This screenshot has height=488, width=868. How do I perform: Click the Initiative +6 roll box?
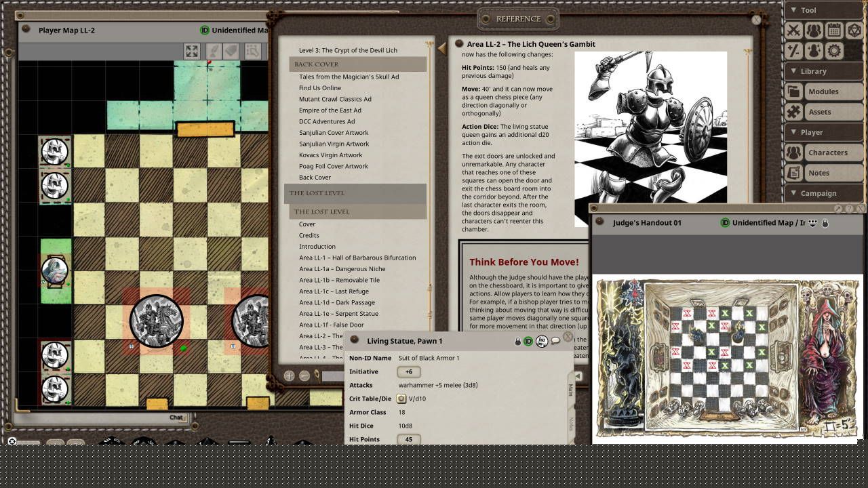(x=409, y=371)
